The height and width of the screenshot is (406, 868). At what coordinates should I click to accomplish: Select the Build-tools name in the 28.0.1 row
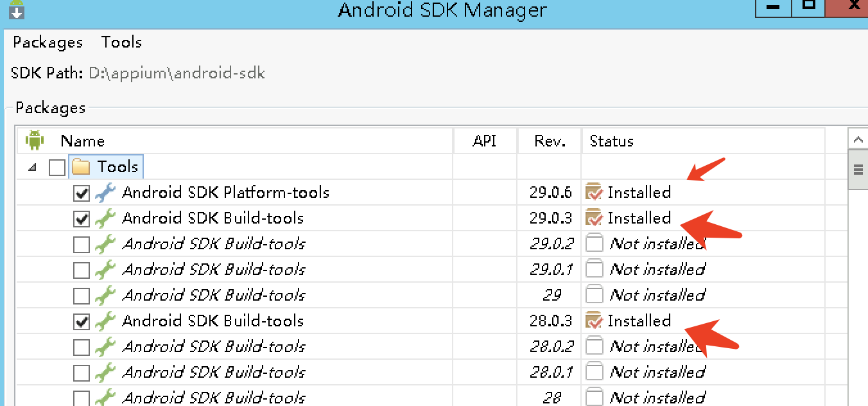click(x=213, y=372)
